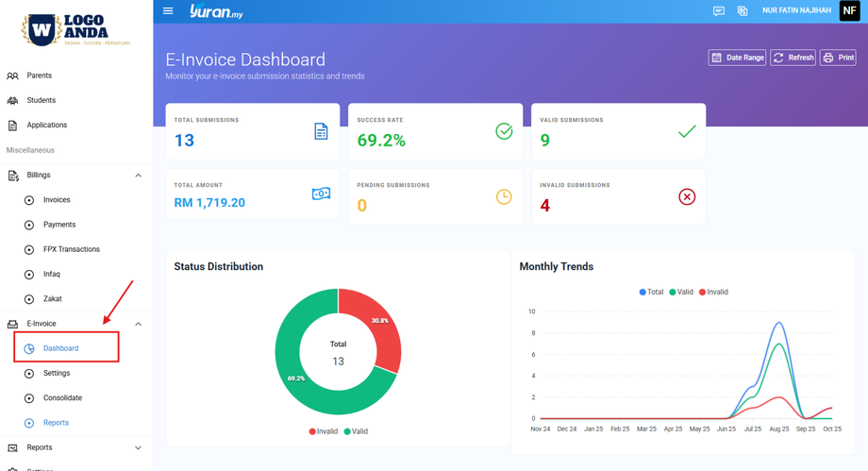Click the Refresh button
Image resolution: width=868 pixels, height=471 pixels.
tap(793, 58)
